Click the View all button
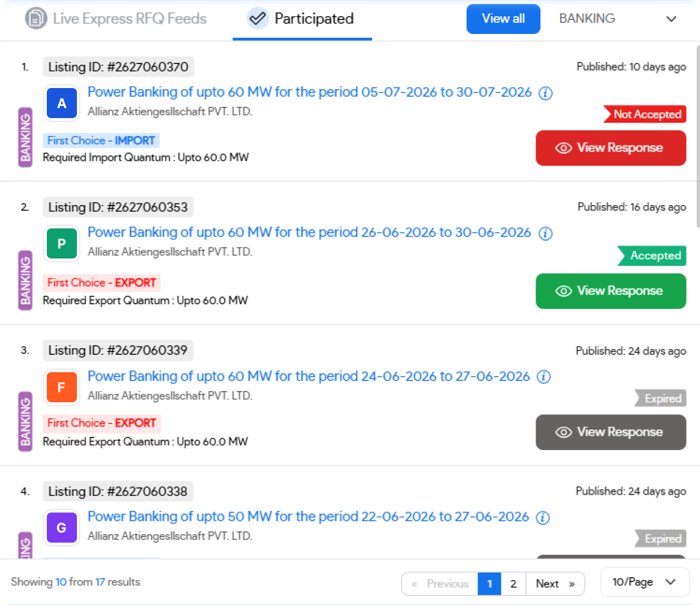Screen dimensions: 700x605 coord(503,19)
